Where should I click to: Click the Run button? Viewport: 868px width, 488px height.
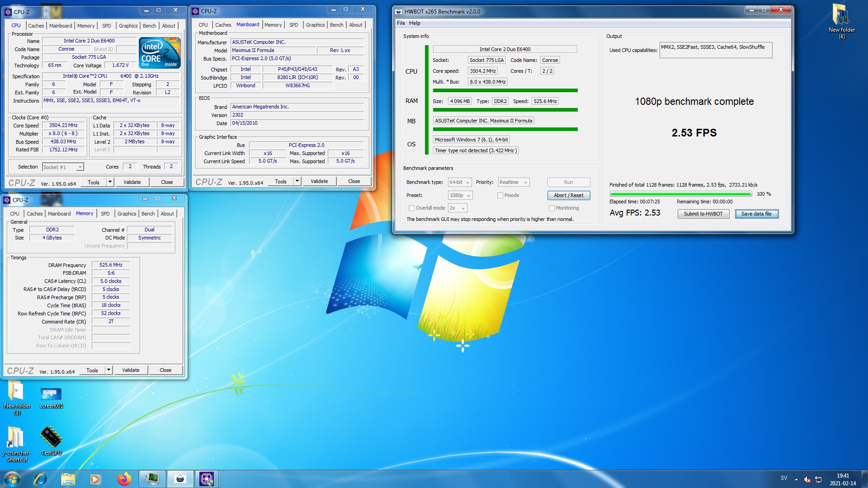569,182
